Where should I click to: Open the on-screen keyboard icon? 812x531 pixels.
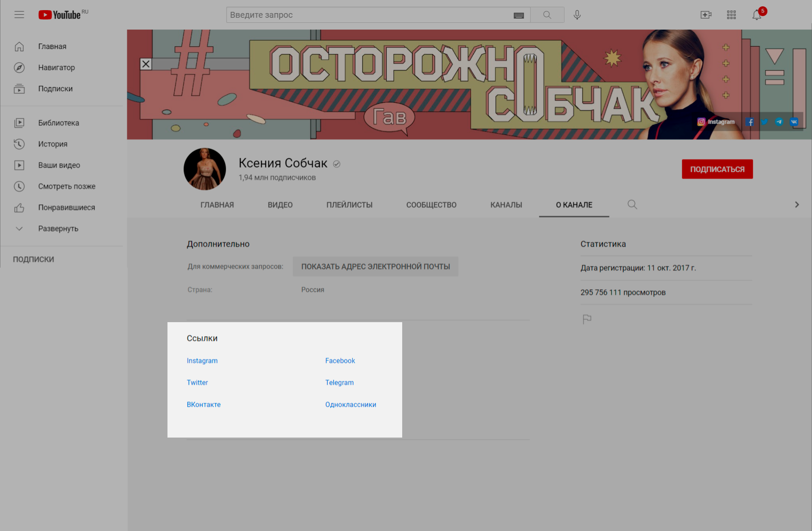click(518, 15)
